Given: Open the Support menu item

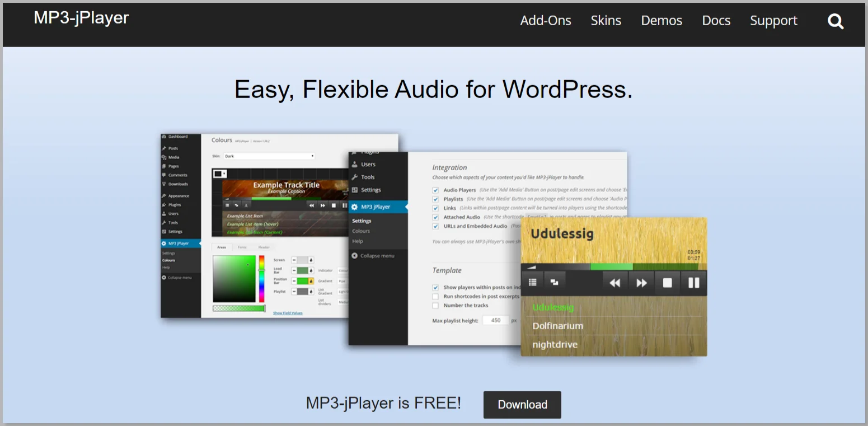Looking at the screenshot, I should (773, 21).
